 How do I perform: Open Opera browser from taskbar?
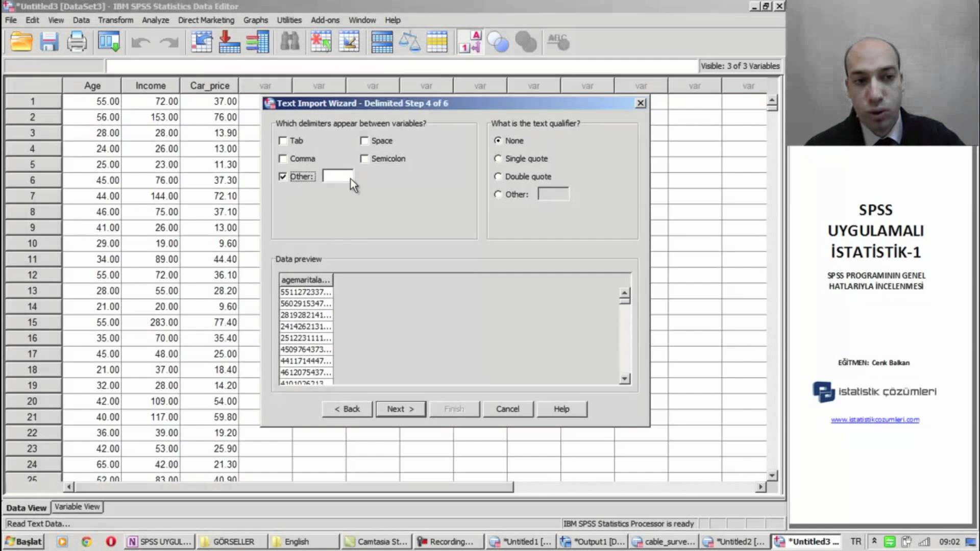point(110,541)
